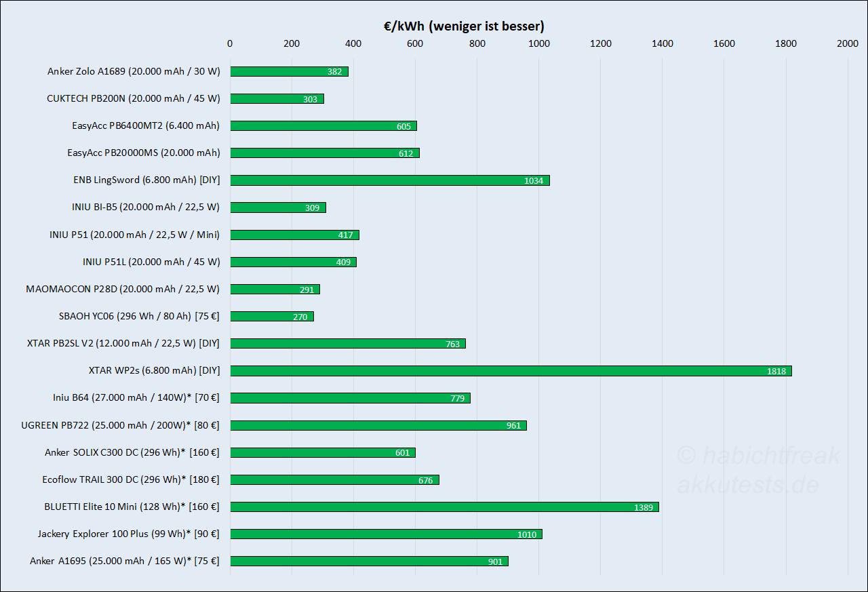This screenshot has width=868, height=592.
Task: Select the Ecoflow TRAIL 300 DC label
Action: [x=131, y=479]
